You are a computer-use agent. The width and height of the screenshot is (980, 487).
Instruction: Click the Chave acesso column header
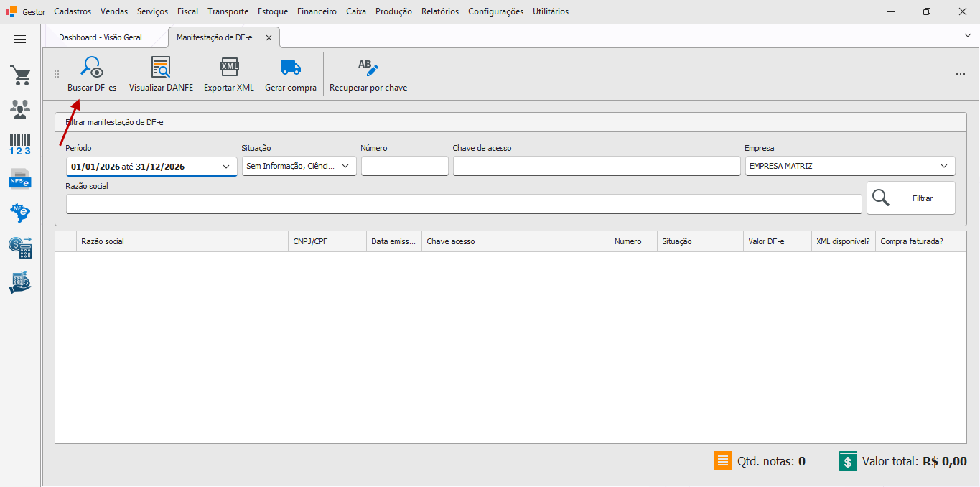(x=515, y=241)
